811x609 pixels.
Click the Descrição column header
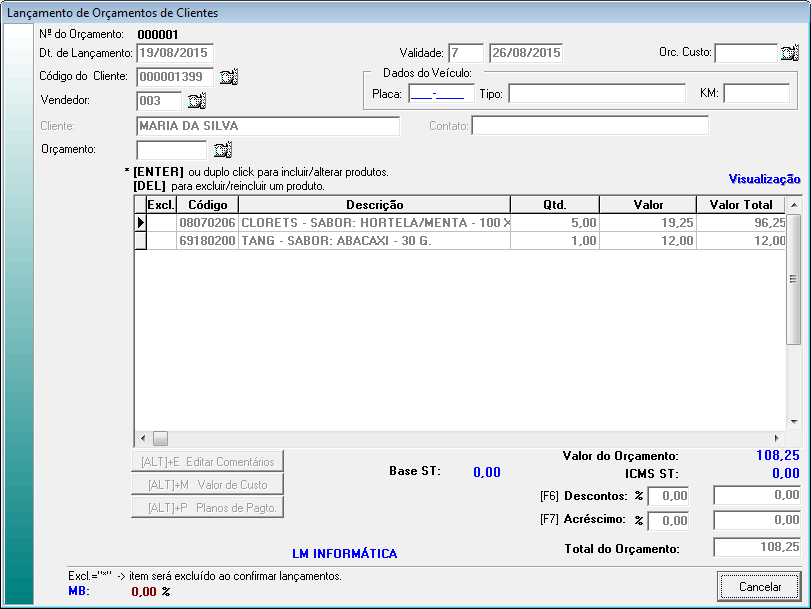pyautogui.click(x=374, y=204)
